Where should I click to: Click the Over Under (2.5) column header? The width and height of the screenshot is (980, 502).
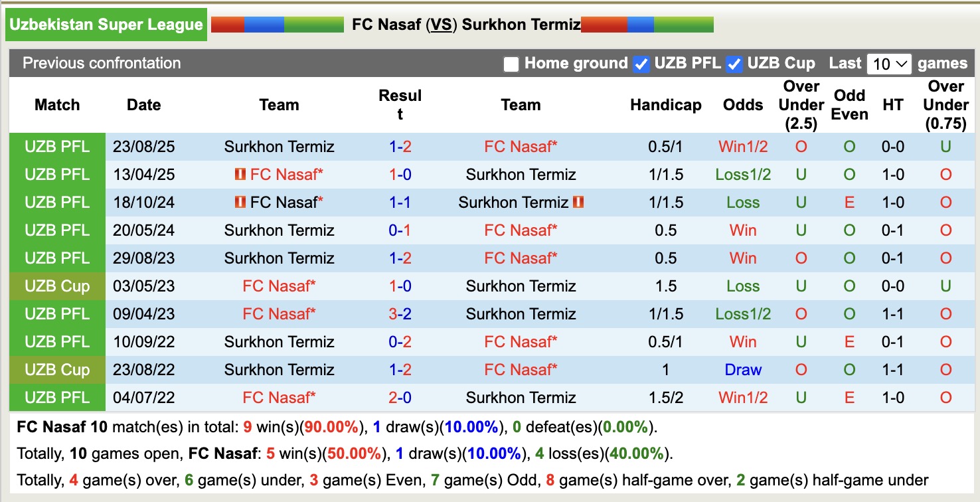801,105
